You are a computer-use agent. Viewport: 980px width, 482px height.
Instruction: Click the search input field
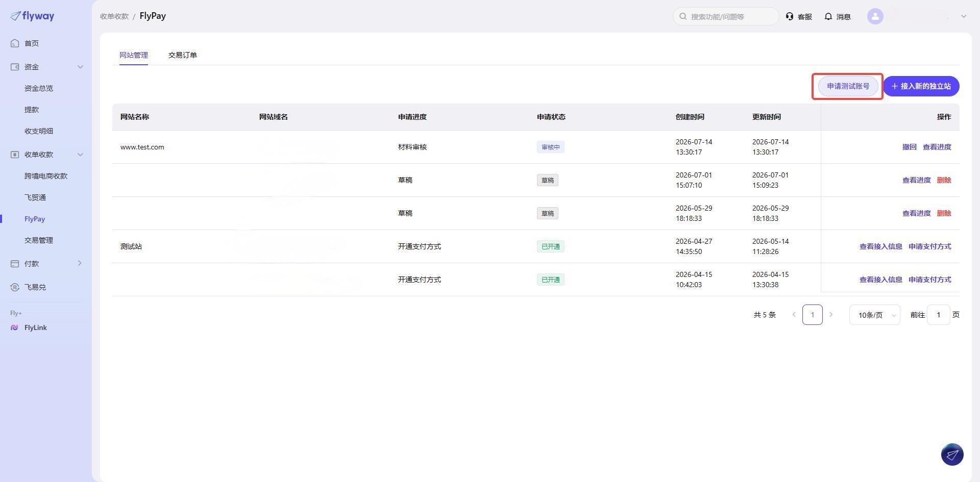[x=726, y=16]
